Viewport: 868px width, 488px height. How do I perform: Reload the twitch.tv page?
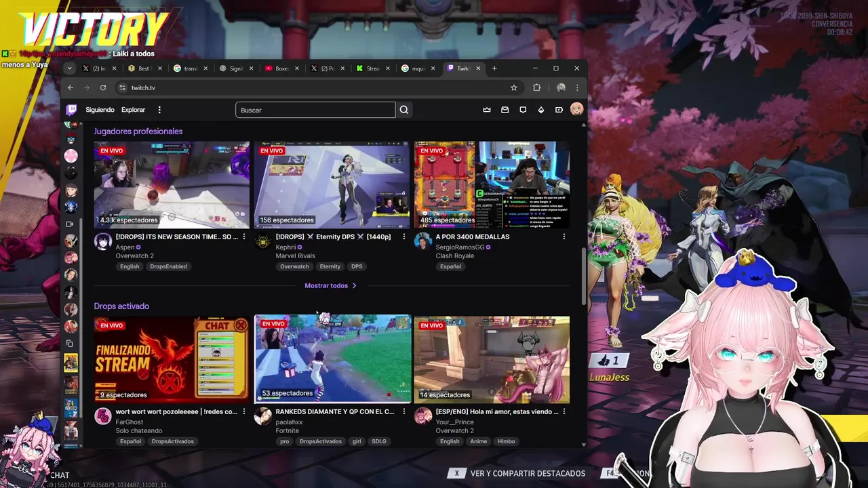click(x=103, y=87)
